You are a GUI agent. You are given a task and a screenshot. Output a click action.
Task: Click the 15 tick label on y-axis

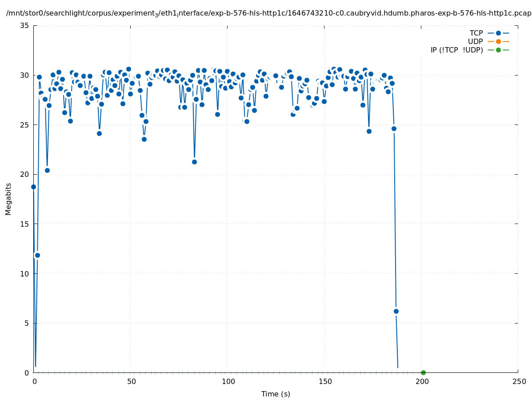[x=25, y=224]
